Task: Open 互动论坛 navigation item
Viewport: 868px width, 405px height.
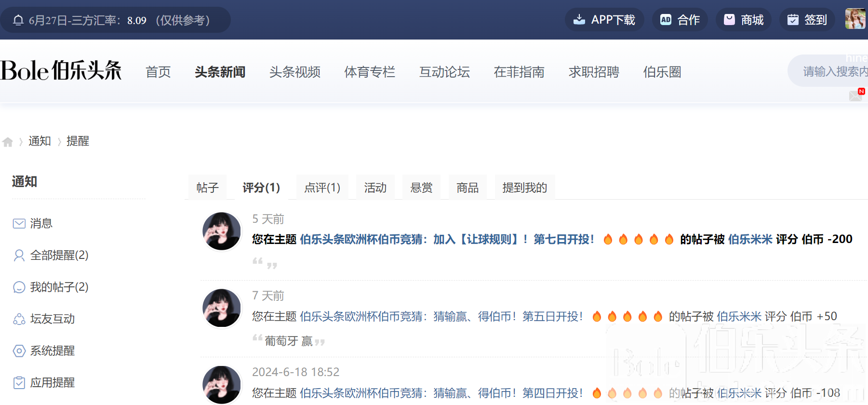Action: 444,72
